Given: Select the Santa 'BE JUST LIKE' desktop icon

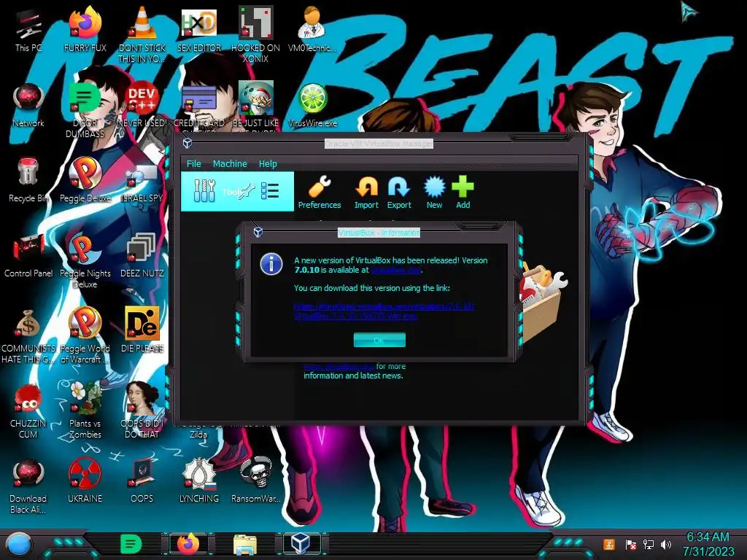Looking at the screenshot, I should (x=256, y=106).
